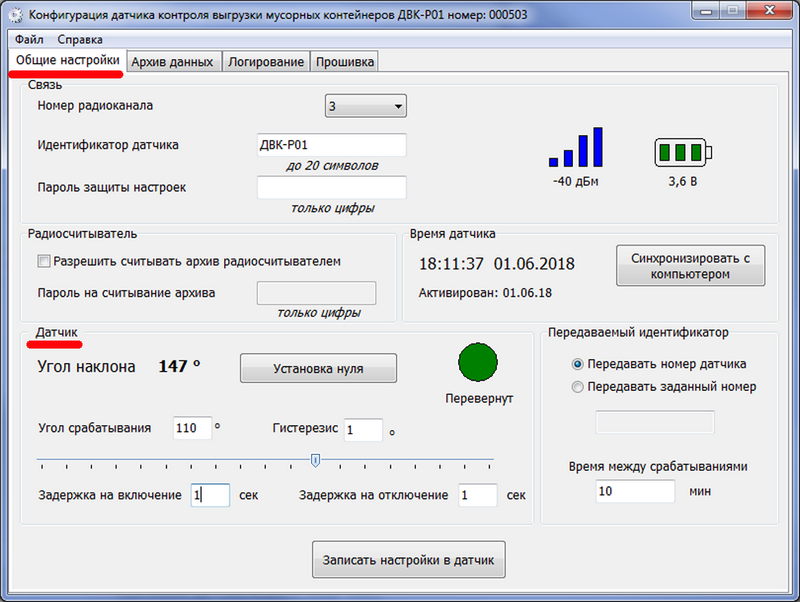Click the "Время между срабатываниями" minutes field
This screenshot has width=800, height=602.
(635, 491)
